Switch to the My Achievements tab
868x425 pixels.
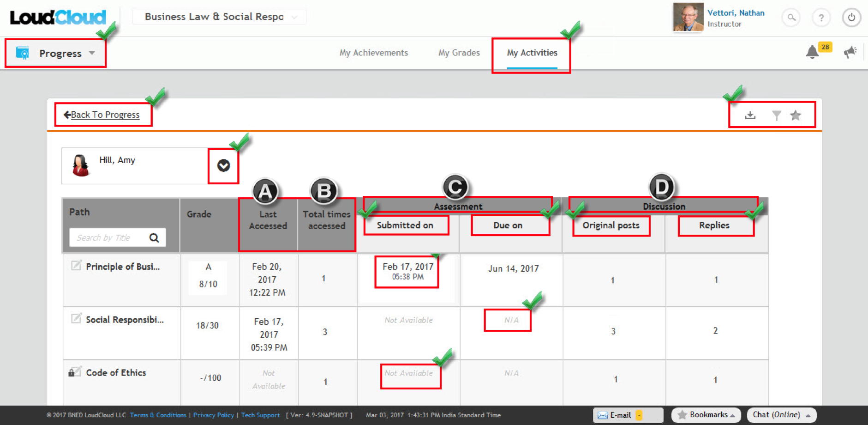click(373, 53)
